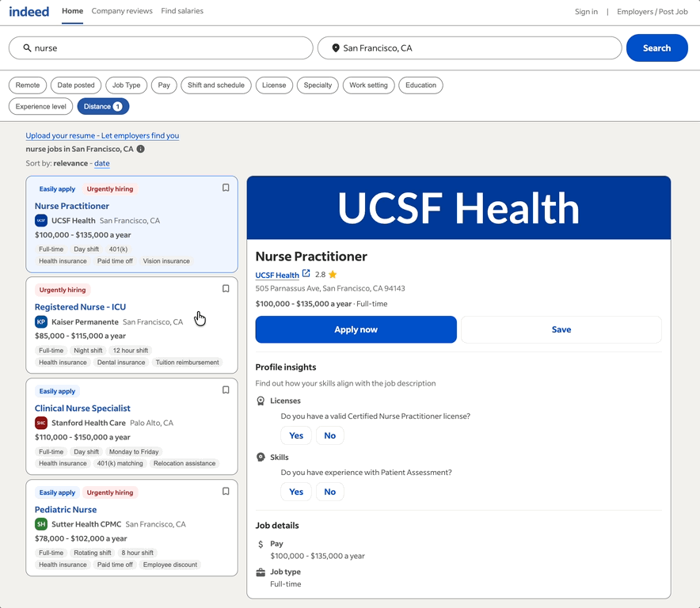The image size is (700, 608).
Task: Click the location pin icon
Action: (336, 47)
